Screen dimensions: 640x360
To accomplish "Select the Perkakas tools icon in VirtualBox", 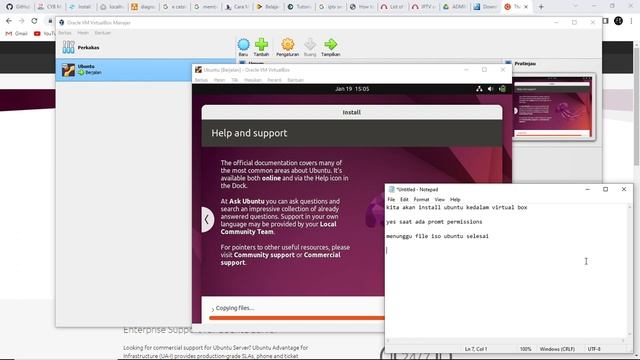I will [x=69, y=47].
